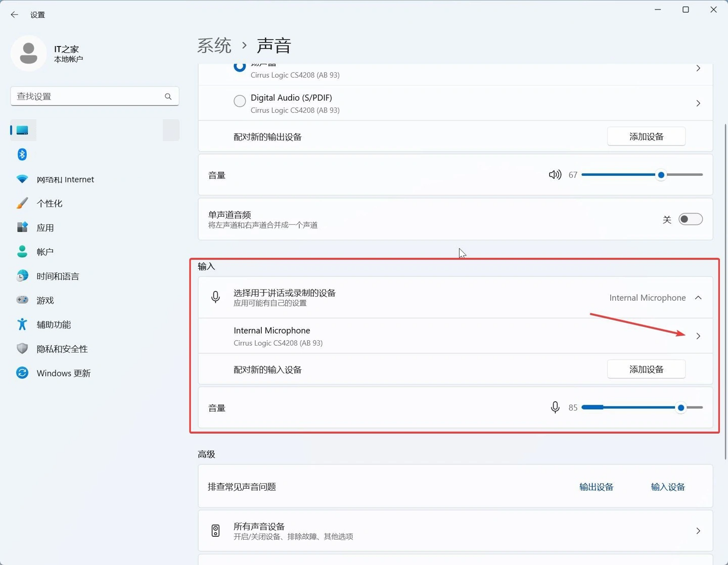Expand 所有声音设备 options
The image size is (728, 565).
(698, 531)
